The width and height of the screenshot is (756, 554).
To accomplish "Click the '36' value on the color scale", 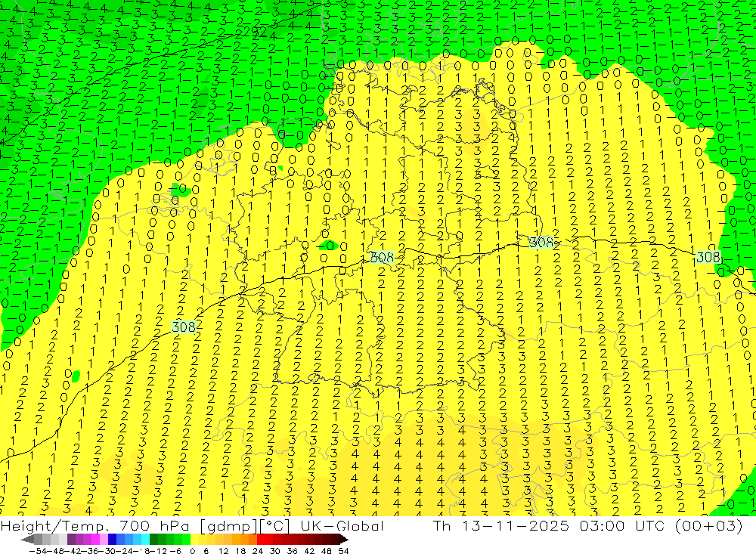I will [x=292, y=551].
